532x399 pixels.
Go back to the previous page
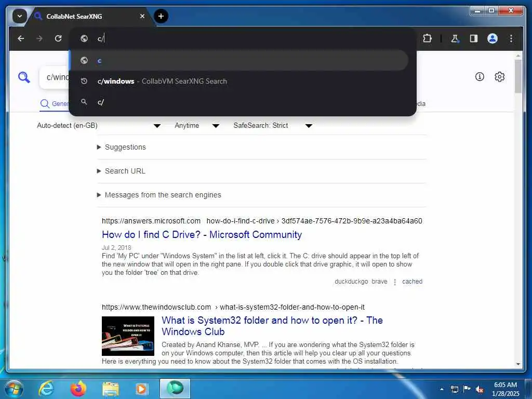coord(21,38)
